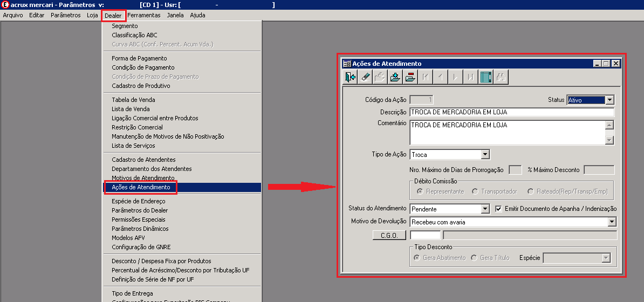Click the Ações de Atendimento window icon

pyautogui.click(x=347, y=64)
